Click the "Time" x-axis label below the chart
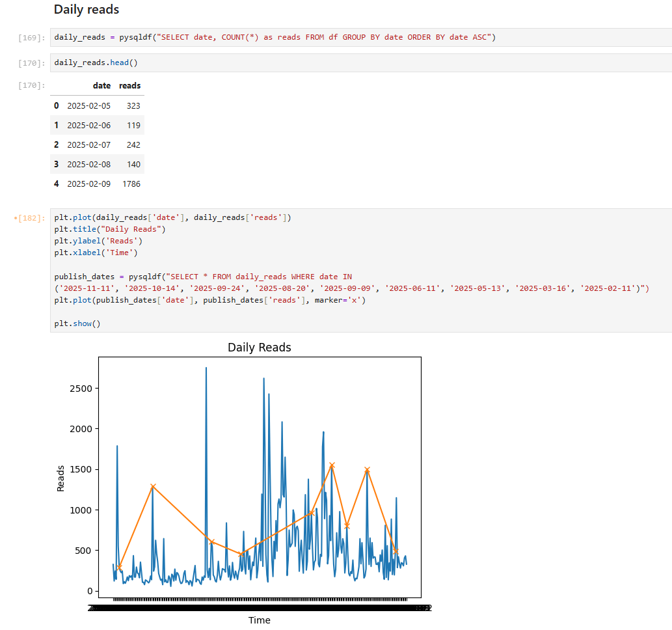Screen dimensions: 672x630 click(x=259, y=620)
